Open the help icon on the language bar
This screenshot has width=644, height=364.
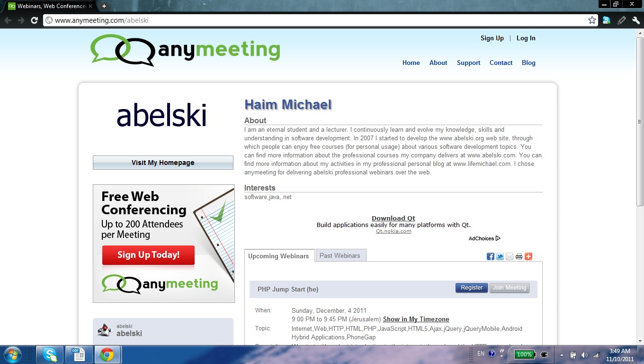(x=492, y=354)
